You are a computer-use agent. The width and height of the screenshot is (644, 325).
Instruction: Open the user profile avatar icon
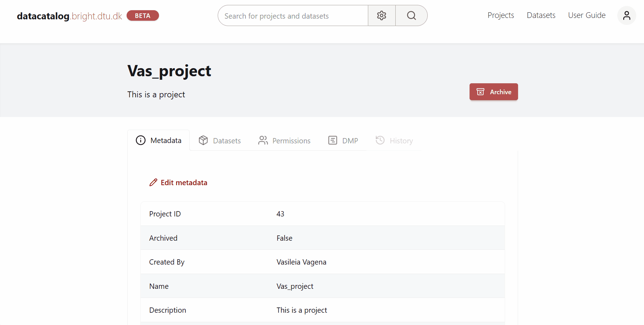(x=626, y=15)
